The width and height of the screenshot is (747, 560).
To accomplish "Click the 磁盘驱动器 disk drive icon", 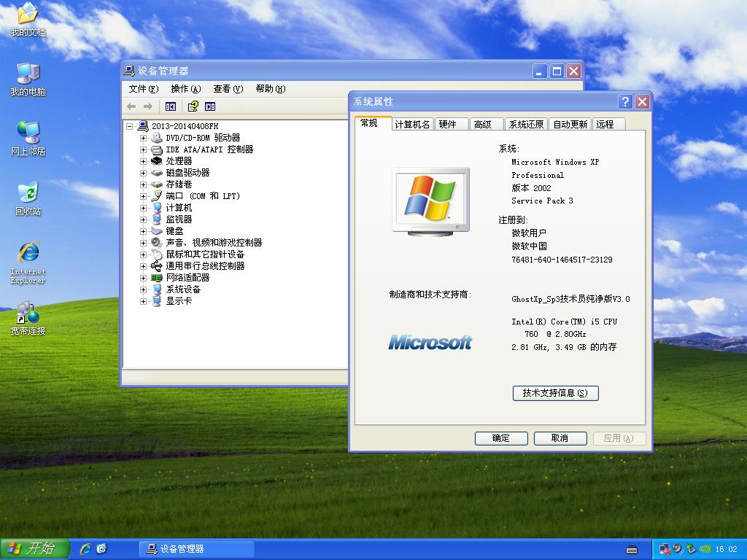I will coord(157,173).
